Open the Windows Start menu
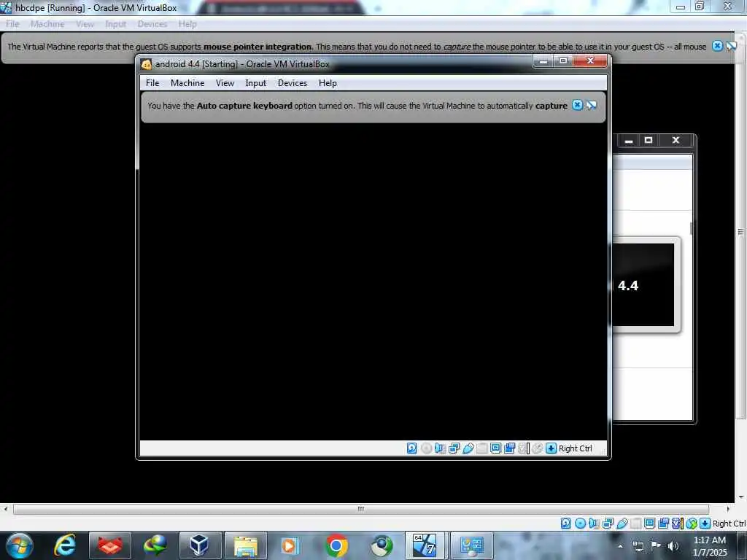The width and height of the screenshot is (747, 560). click(x=18, y=545)
